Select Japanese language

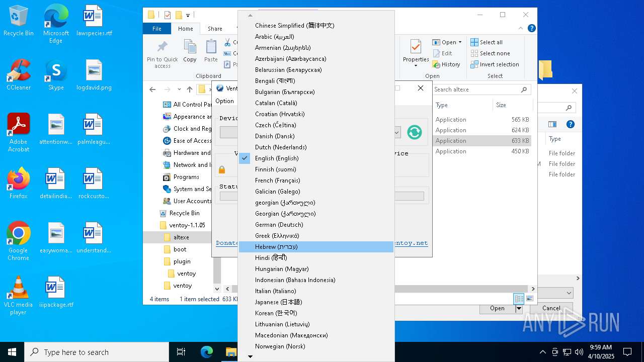tap(316, 302)
